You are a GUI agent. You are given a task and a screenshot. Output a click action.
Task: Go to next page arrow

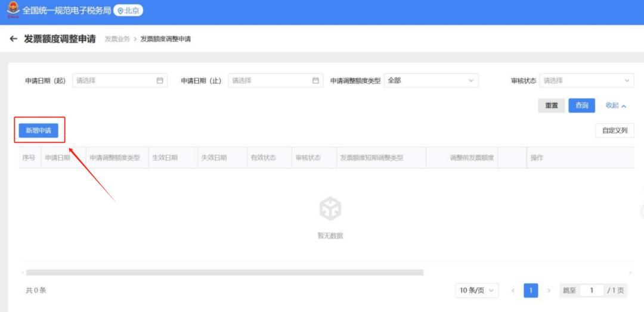[549, 291]
